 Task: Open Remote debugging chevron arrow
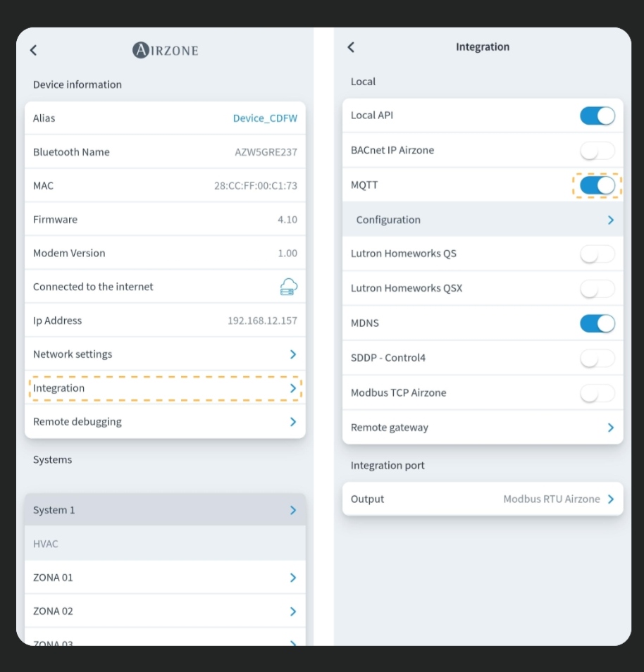click(293, 422)
